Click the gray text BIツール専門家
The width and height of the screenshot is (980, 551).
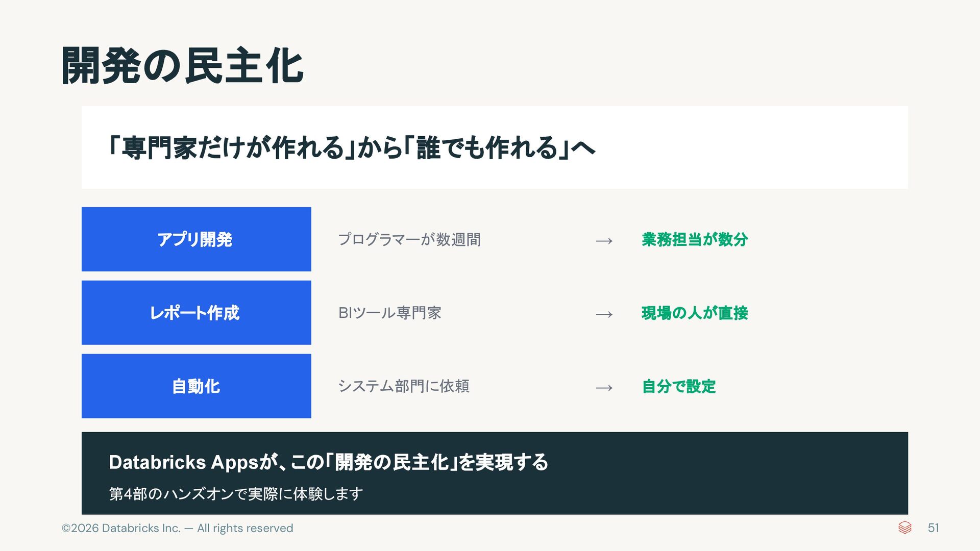coord(390,313)
